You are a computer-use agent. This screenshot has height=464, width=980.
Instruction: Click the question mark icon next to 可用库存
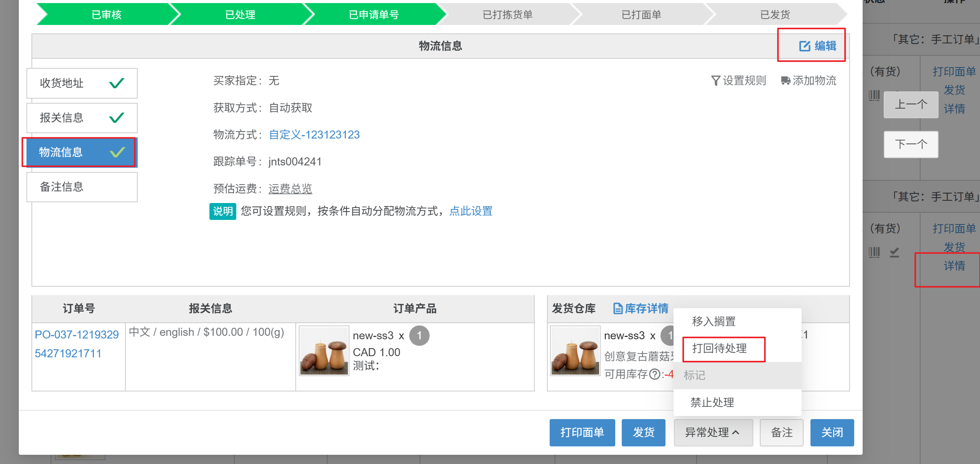tap(655, 374)
